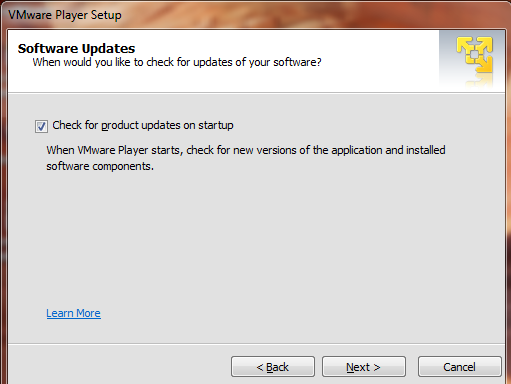The height and width of the screenshot is (384, 511).
Task: Go back with the Back button
Action: point(273,367)
